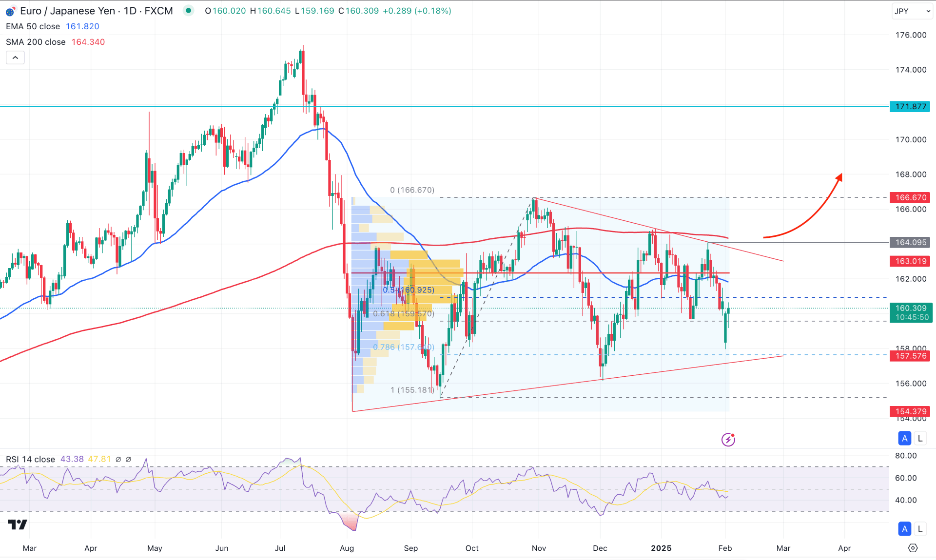
Task: Click the 154.379 red price label
Action: coord(910,411)
